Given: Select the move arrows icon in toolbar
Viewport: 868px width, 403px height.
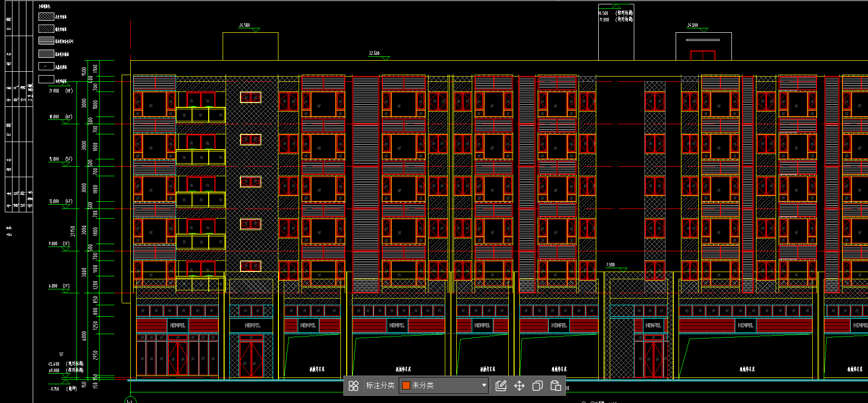Looking at the screenshot, I should (519, 386).
